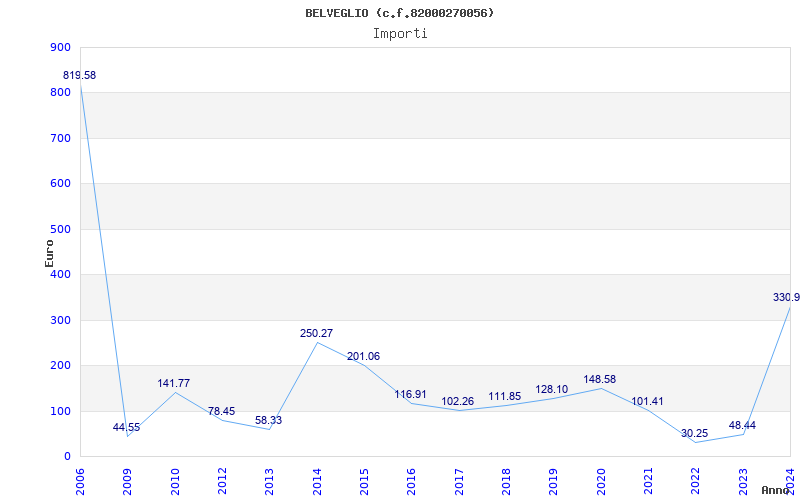Select the 128.10 data label
800x500 pixels.
552,390
